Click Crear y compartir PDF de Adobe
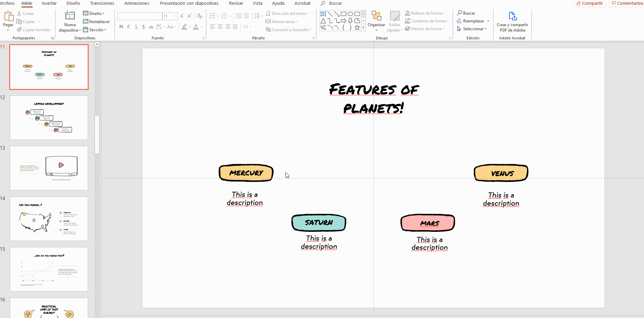This screenshot has width=644, height=318. [512, 22]
